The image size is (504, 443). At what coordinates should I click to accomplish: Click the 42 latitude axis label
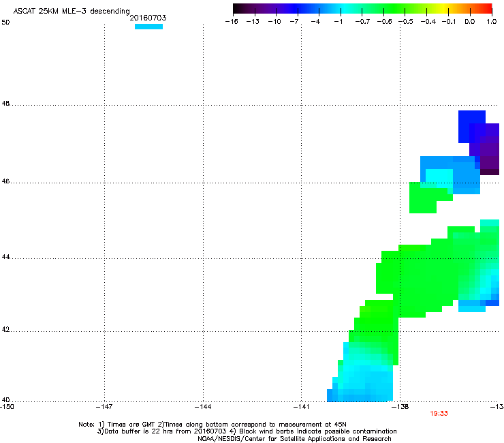[x=5, y=329]
